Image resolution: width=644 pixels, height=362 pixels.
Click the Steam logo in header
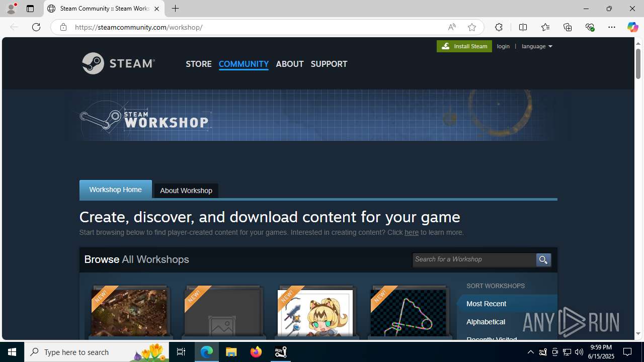(x=118, y=63)
